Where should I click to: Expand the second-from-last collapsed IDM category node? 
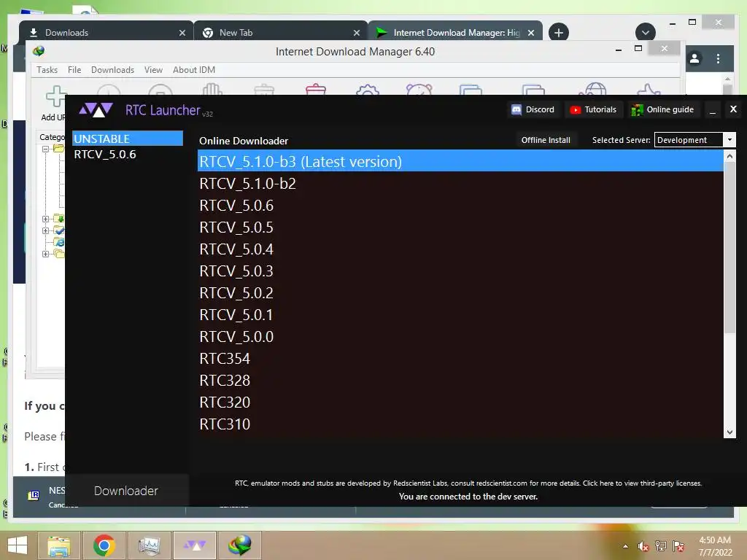click(x=46, y=230)
